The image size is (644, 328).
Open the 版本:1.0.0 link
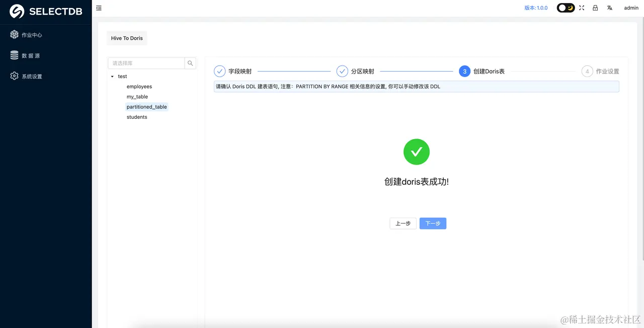535,8
